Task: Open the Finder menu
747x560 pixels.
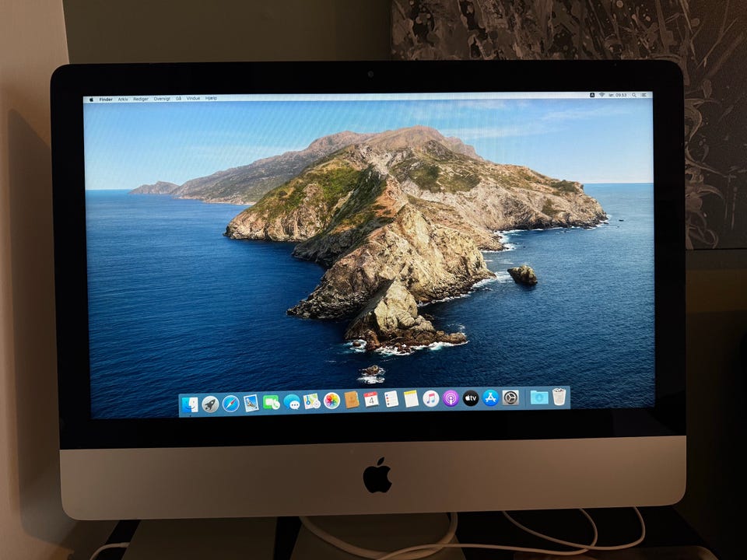Action: click(106, 100)
